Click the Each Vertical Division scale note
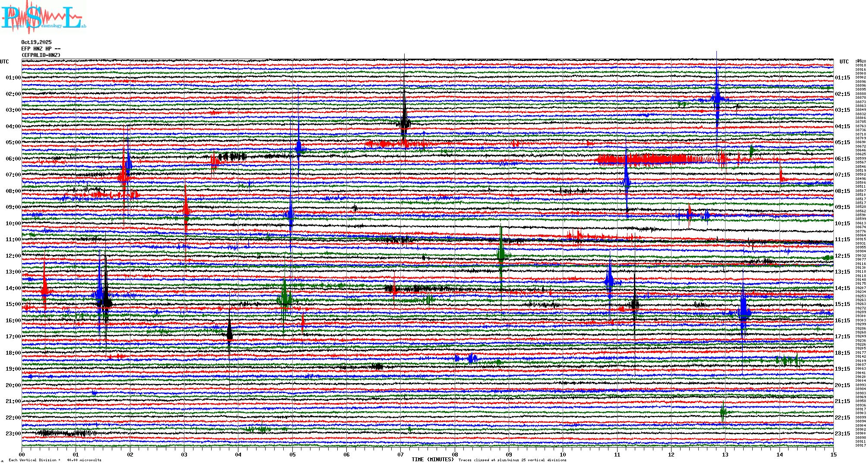This screenshot has height=466, width=868. [x=55, y=460]
